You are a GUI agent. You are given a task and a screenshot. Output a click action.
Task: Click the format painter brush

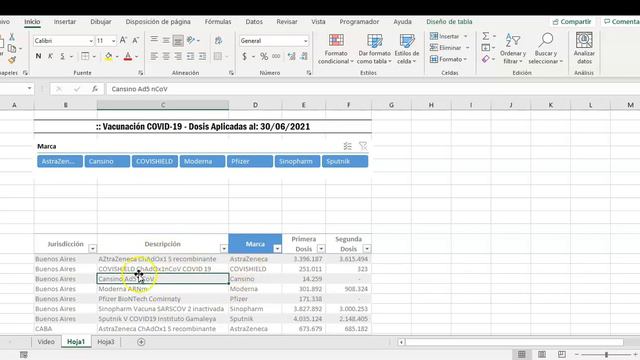12,60
